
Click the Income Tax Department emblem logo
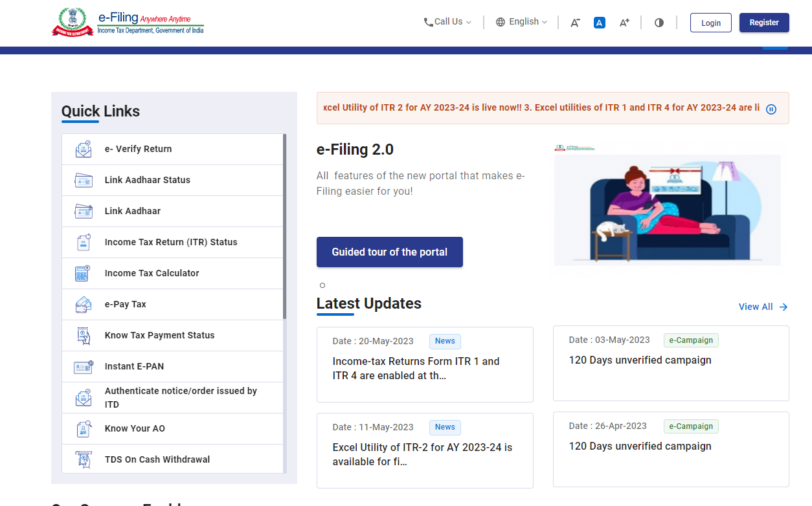(73, 21)
